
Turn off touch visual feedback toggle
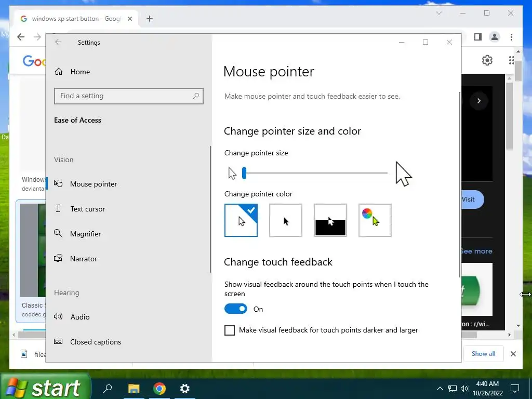point(236,309)
